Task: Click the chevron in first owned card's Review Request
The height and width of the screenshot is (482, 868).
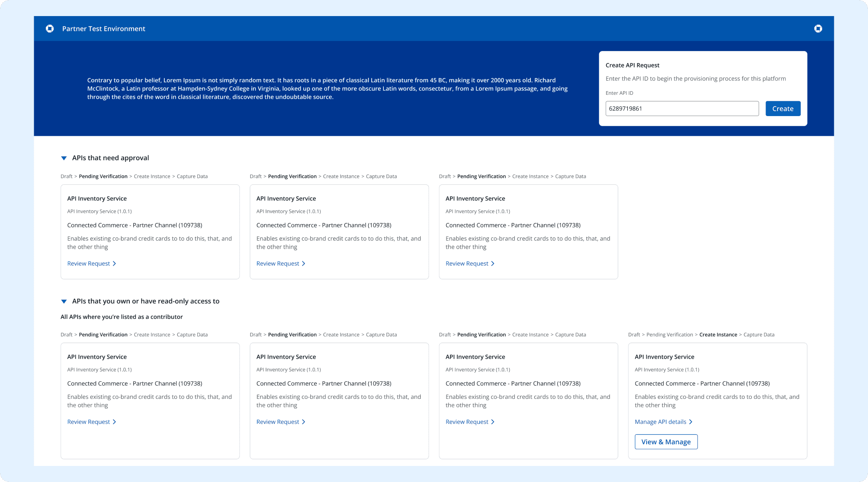Action: (x=115, y=422)
